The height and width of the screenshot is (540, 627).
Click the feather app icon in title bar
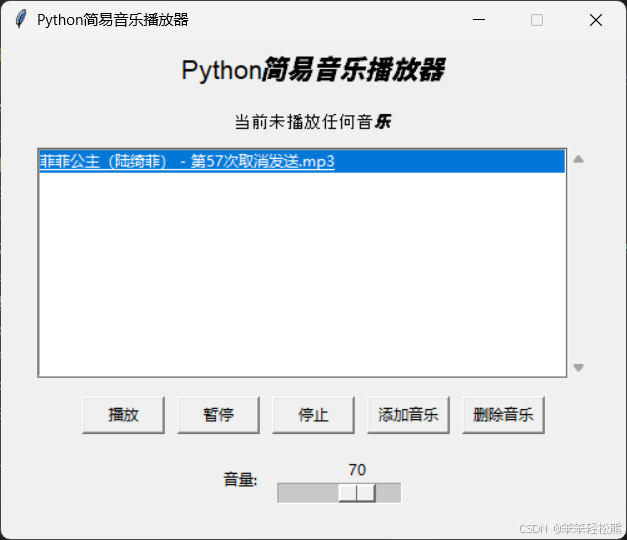click(x=20, y=19)
